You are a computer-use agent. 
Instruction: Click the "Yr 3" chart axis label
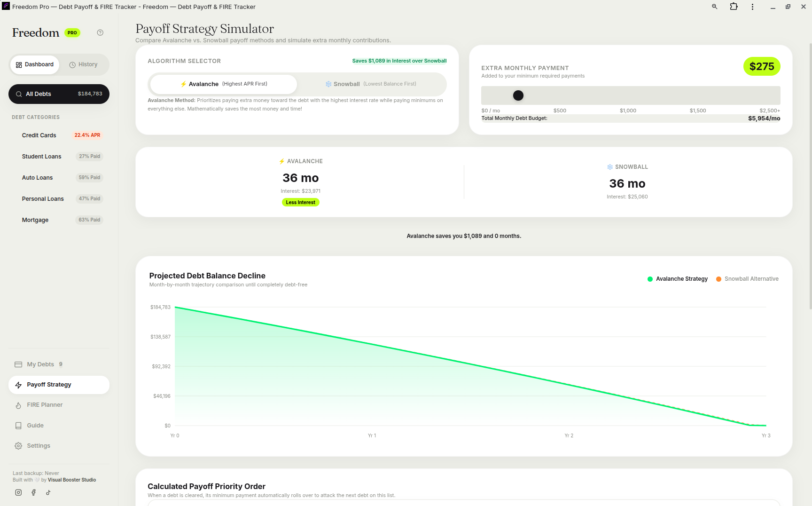click(766, 435)
